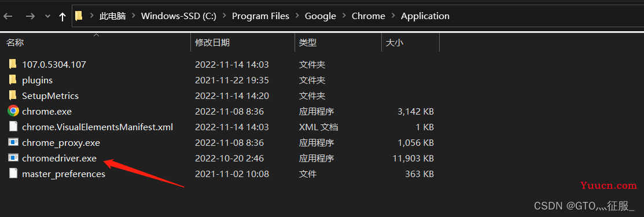Expand the chevron after Windows-SSD (C:)
This screenshot has height=217, width=644.
(x=225, y=16)
